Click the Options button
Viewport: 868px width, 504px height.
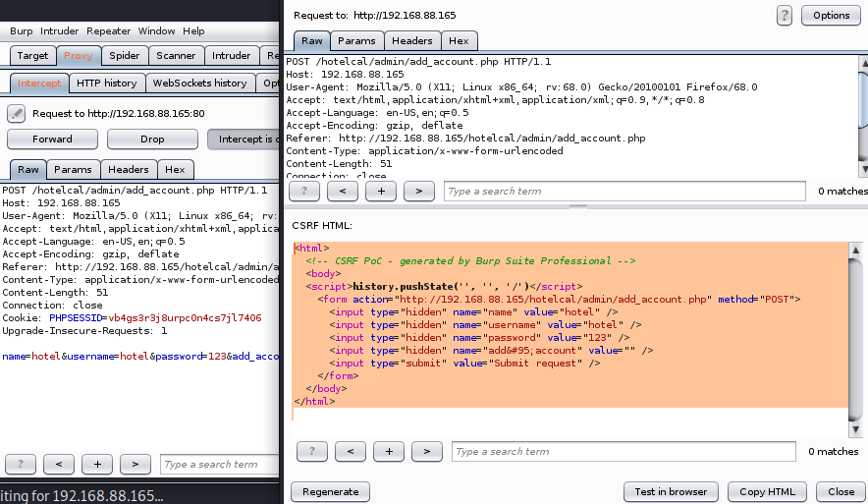click(831, 16)
